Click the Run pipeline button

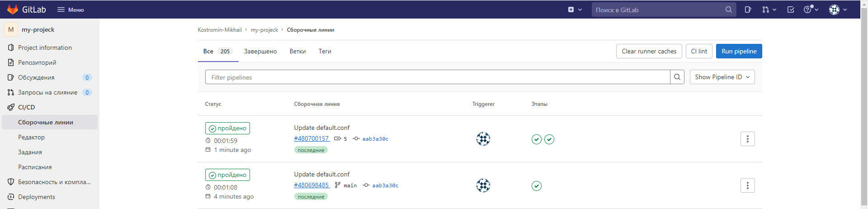(739, 51)
